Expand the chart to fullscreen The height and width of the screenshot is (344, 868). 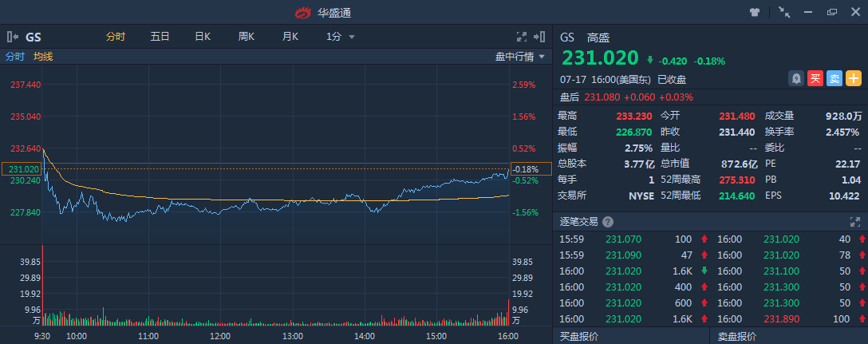pyautogui.click(x=522, y=37)
